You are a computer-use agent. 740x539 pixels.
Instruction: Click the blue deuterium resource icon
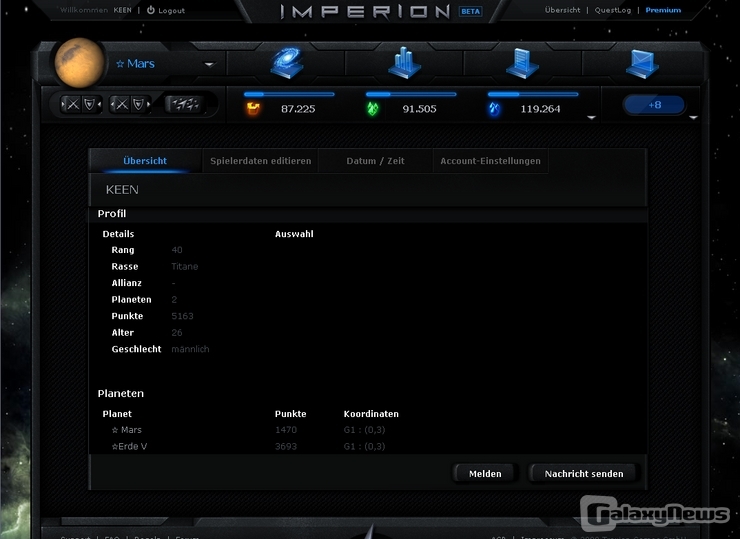(494, 108)
